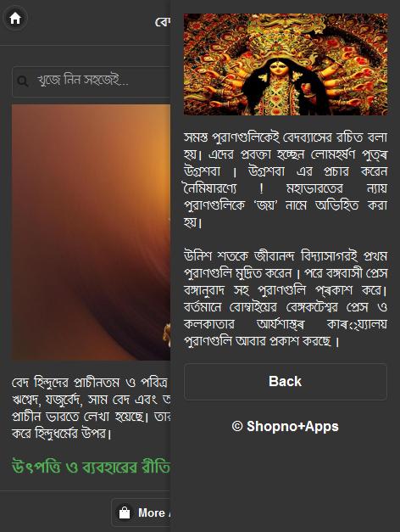Click the word নৈমিষারণ্যে in the paragraph
Viewport: 400px width, 532px height.
210,188
